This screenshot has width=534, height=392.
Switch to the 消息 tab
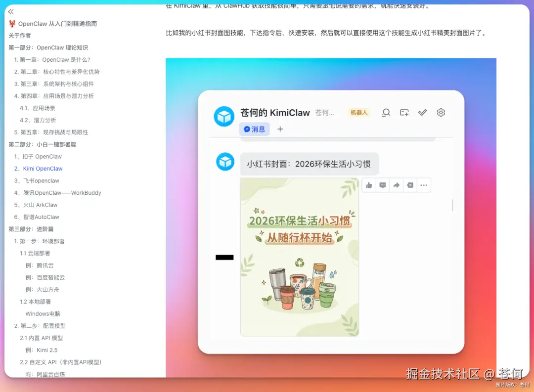coord(254,129)
